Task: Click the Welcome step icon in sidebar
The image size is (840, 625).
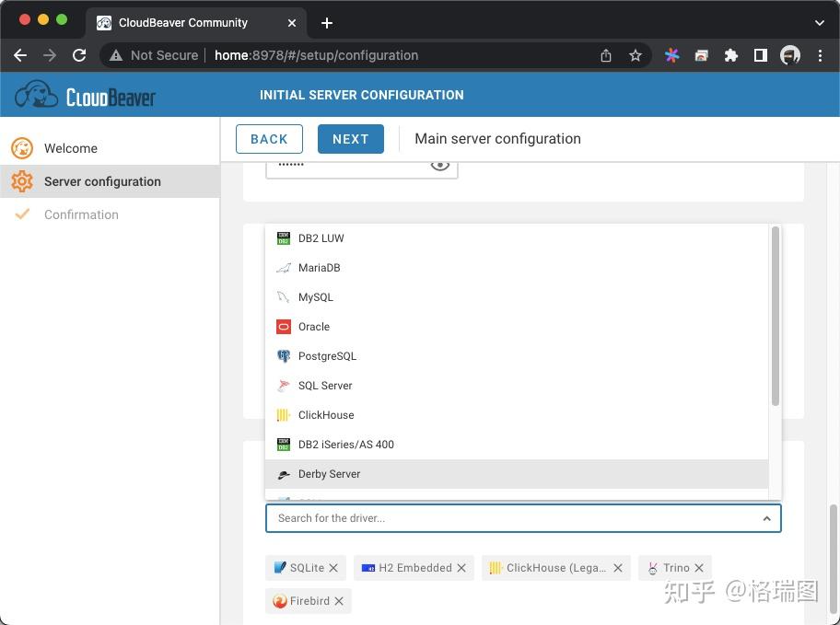Action: point(22,148)
